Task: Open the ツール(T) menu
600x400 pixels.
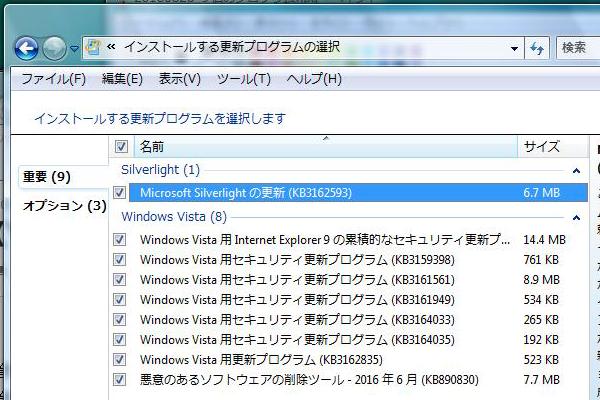Action: coord(243,79)
